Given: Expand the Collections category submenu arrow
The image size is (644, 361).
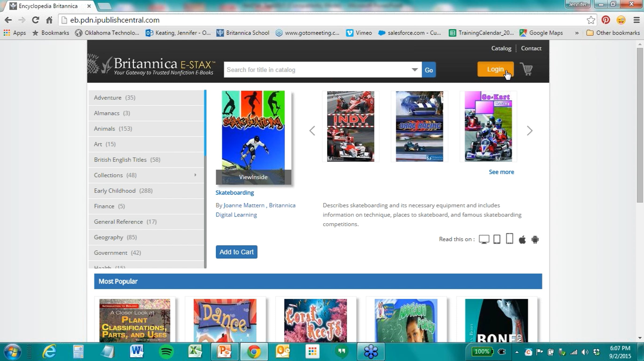Looking at the screenshot, I should [x=195, y=175].
